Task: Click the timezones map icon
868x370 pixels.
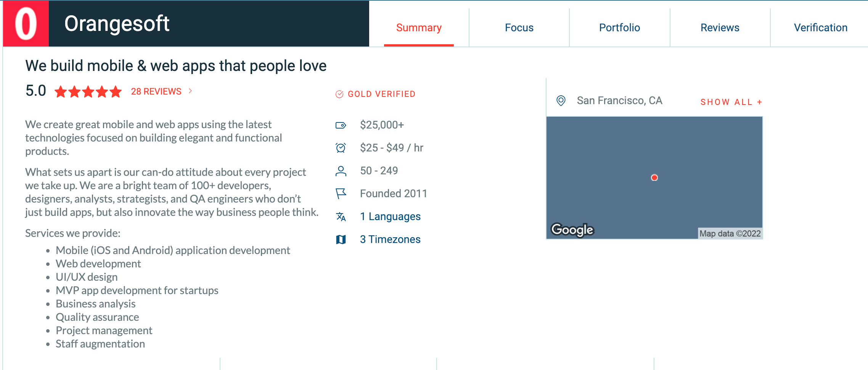Action: click(341, 240)
